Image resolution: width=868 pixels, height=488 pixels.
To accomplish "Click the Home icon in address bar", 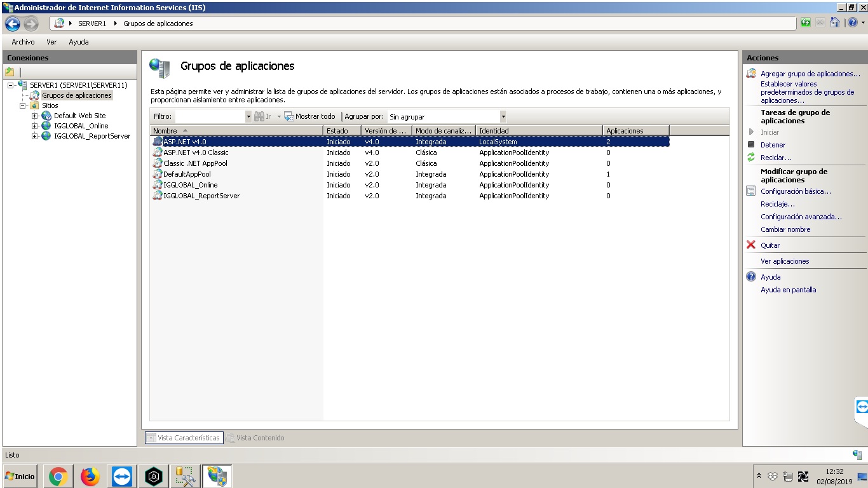I will (x=835, y=23).
